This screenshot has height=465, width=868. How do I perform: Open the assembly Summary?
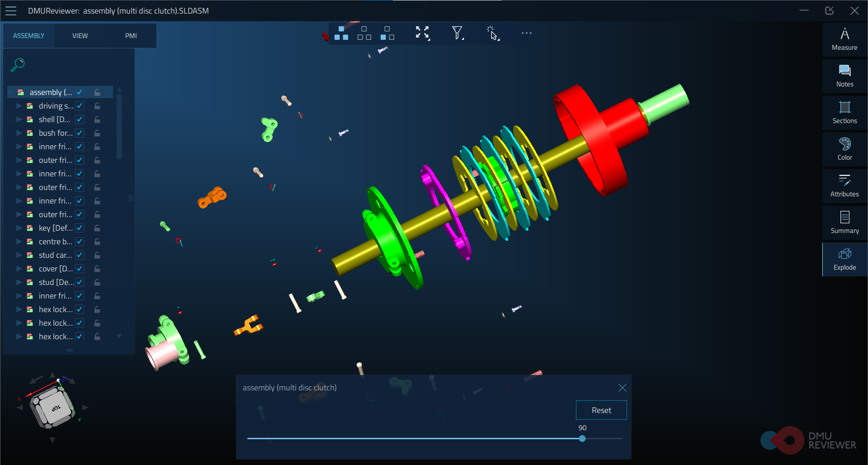click(844, 222)
